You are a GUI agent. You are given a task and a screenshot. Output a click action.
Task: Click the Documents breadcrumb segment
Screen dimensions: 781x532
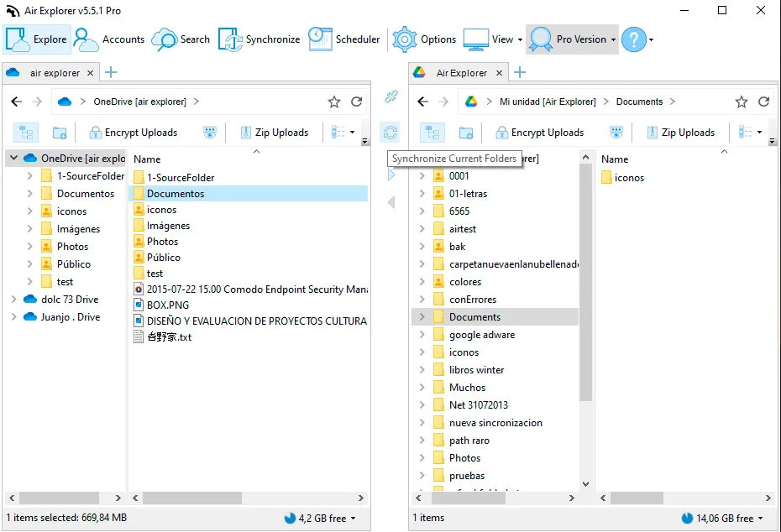click(639, 102)
